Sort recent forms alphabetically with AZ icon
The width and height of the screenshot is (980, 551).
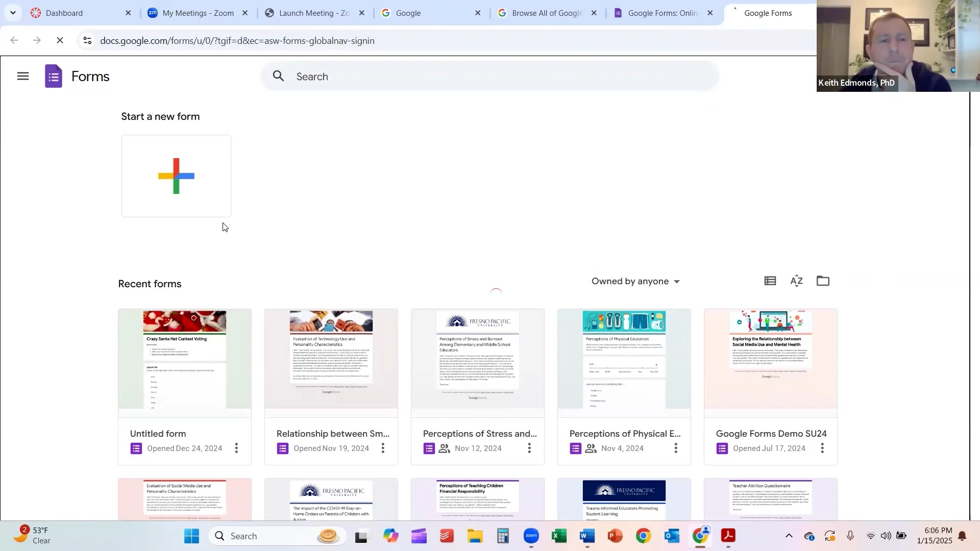tap(796, 281)
